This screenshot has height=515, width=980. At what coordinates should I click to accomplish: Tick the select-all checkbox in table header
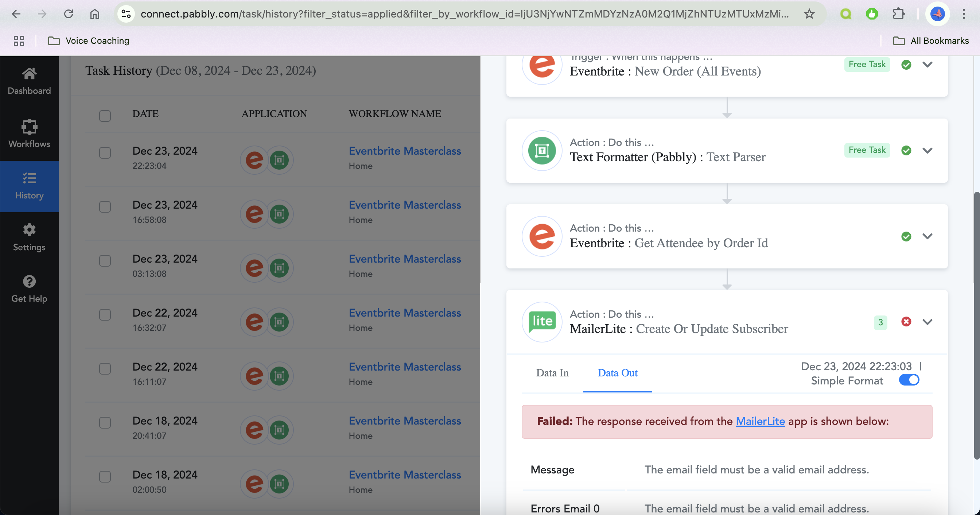coord(105,116)
